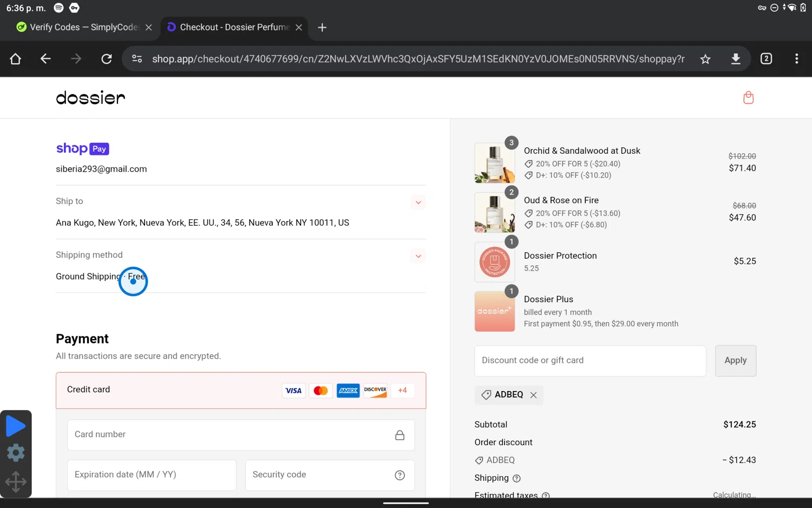Select Credit card payment option

[x=241, y=390]
